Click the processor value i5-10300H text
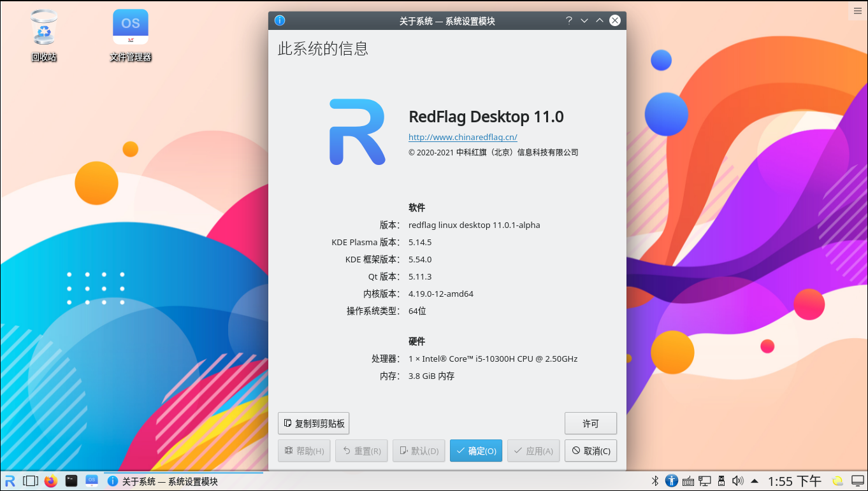 coord(493,359)
